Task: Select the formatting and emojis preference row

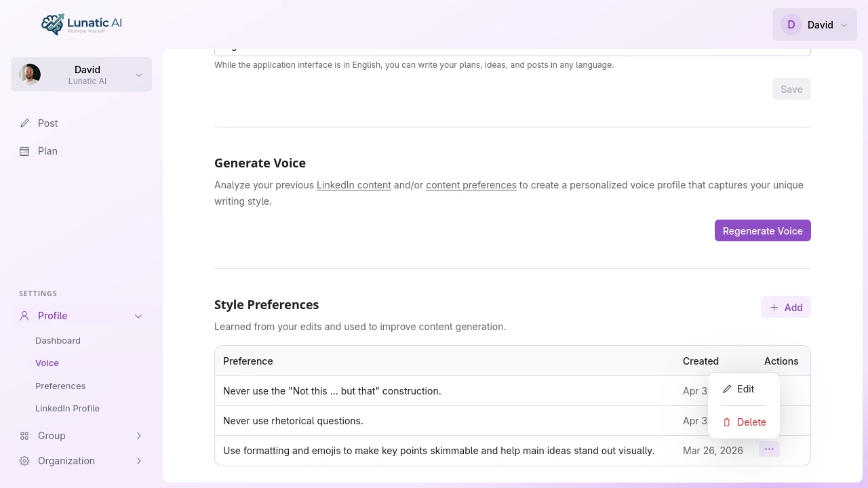Action: pyautogui.click(x=513, y=451)
